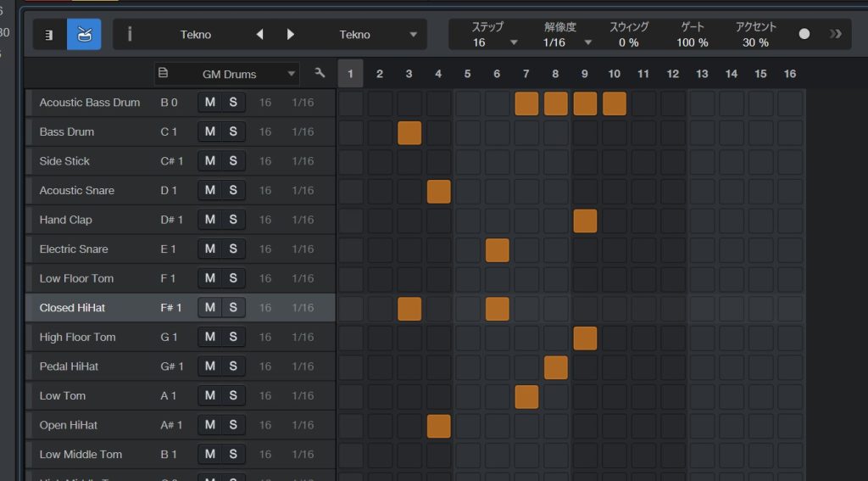Open the pattern info panel icon
The width and height of the screenshot is (868, 481).
coord(130,35)
